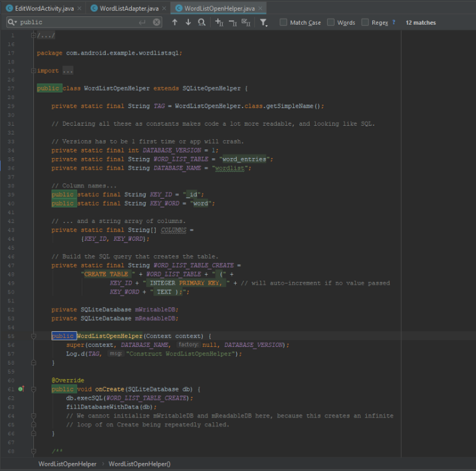
Task: Click the selected 'public' before the constructor
Action: coord(64,336)
